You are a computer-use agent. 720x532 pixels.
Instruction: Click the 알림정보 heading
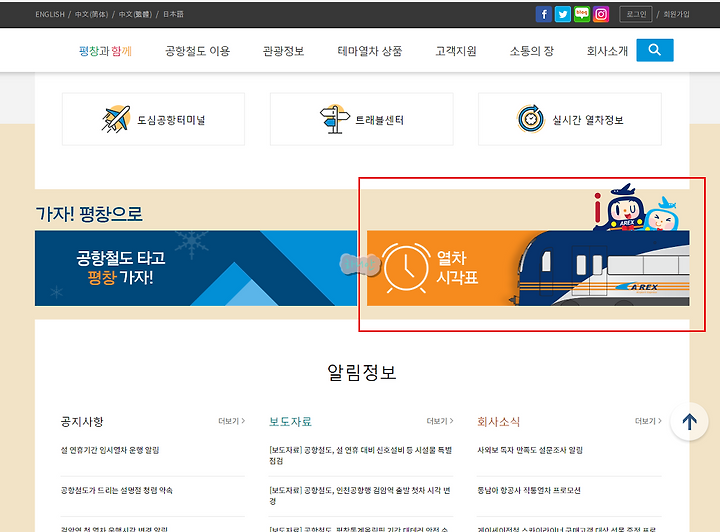(x=362, y=372)
